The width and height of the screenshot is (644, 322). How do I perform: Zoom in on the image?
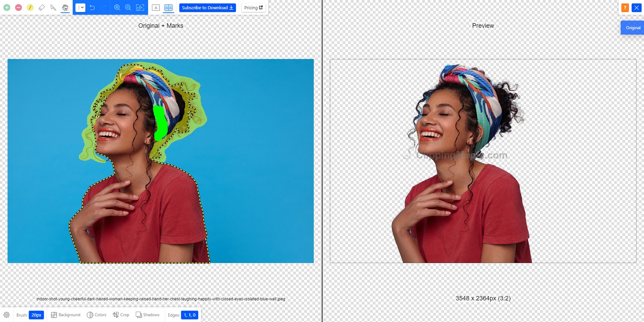pyautogui.click(x=117, y=8)
